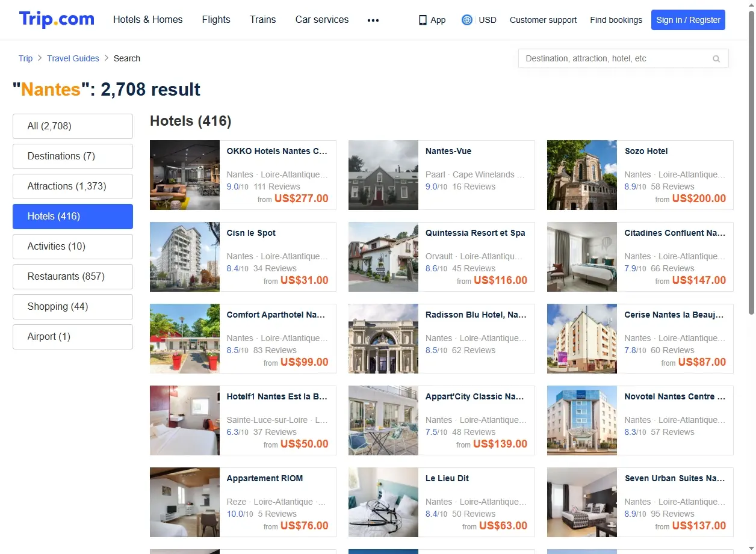Open Nantes-Vue hotel thumbnail
The height and width of the screenshot is (554, 756).
[x=383, y=175]
